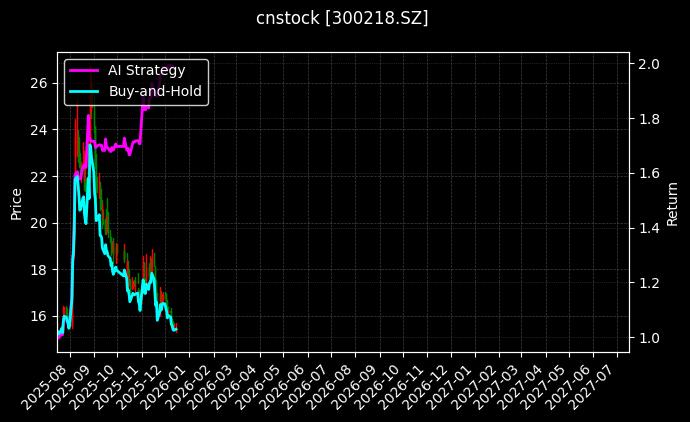This screenshot has height=422, width=690.
Task: Click the 16 price tick label
Action: [40, 316]
